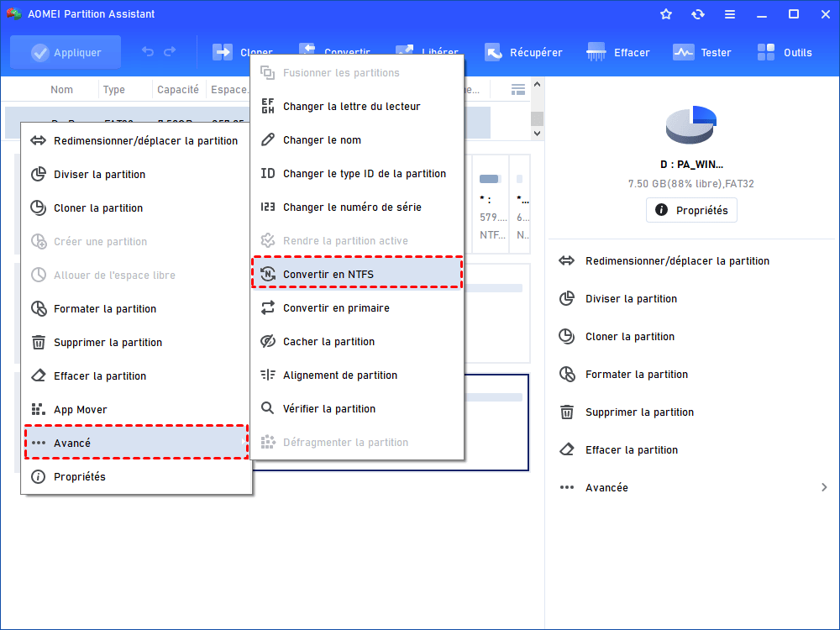Select Changer le type ID de la partition

pos(357,174)
